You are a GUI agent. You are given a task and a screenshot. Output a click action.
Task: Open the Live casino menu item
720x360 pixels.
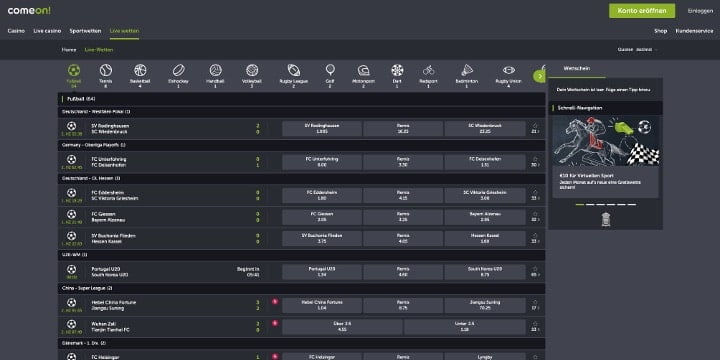point(47,31)
